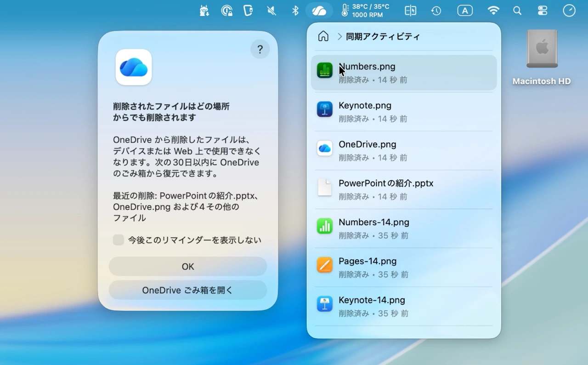This screenshot has height=365, width=588.
Task: Click the Numbers-14.png bar chart icon
Action: tap(325, 226)
